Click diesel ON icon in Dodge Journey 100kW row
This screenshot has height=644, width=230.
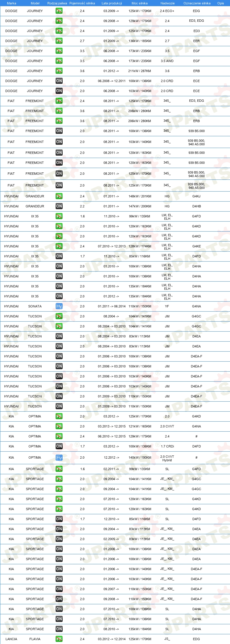(x=59, y=81)
